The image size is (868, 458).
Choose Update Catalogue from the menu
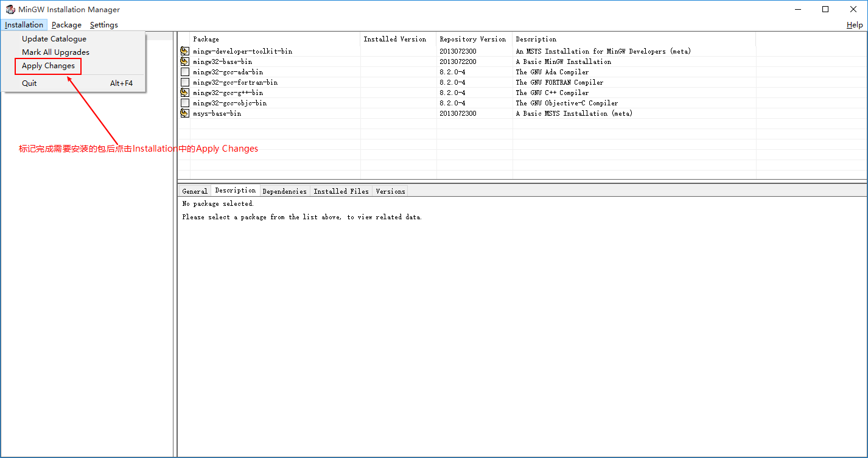click(73, 39)
